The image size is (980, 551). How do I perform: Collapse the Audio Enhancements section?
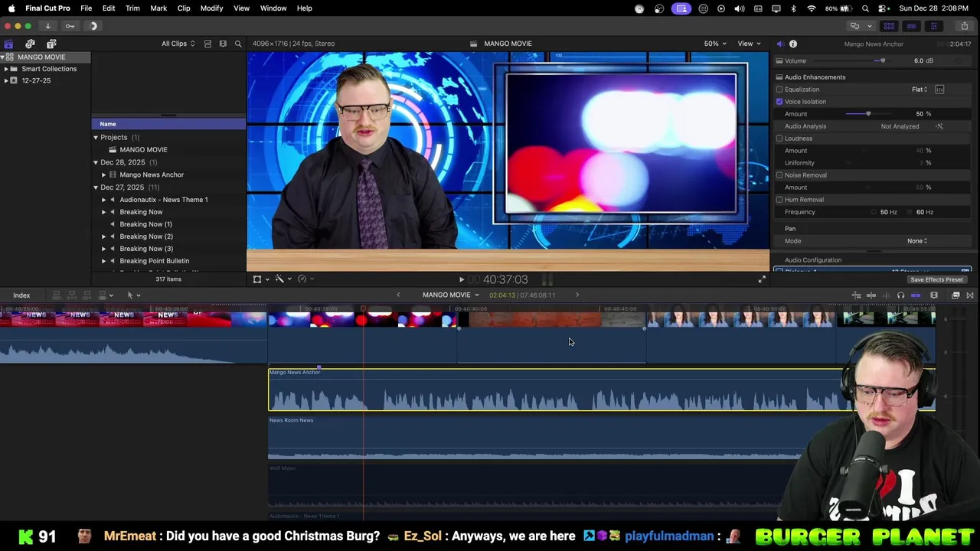click(779, 77)
